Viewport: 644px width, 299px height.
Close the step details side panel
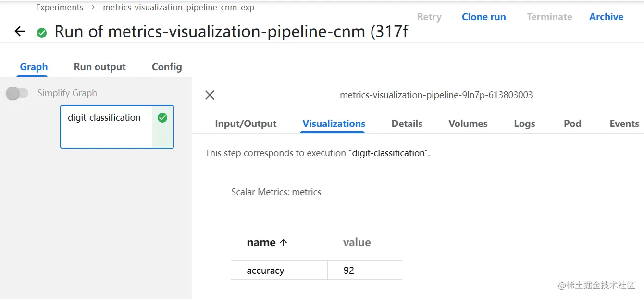pyautogui.click(x=210, y=95)
